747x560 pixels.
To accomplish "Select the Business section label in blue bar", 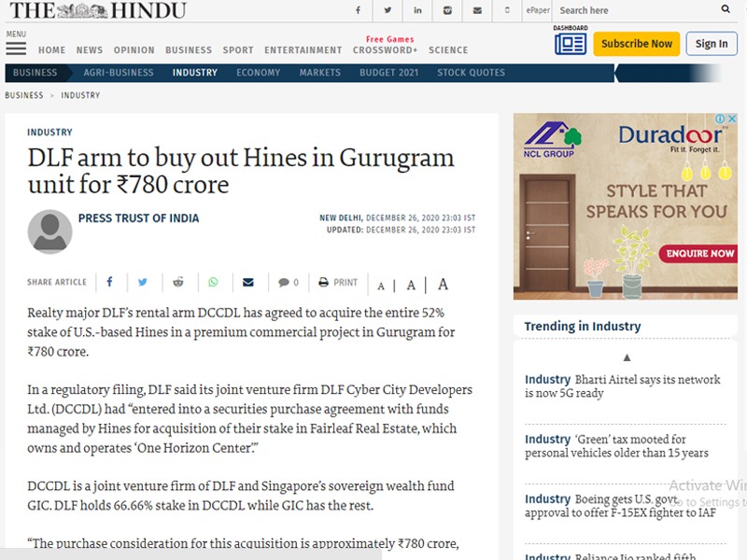I will [35, 73].
